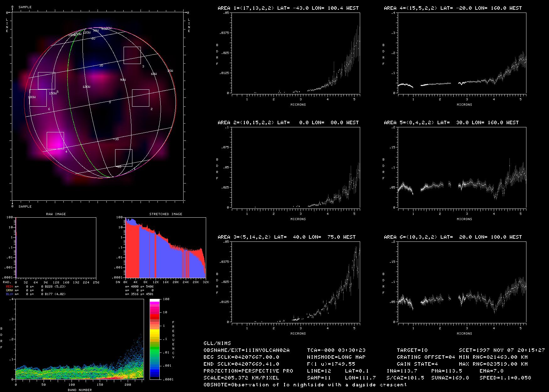
Task: Click the 'OBSNAME/EXT=11INVOLCAN02A' text
Action: [x=247, y=350]
